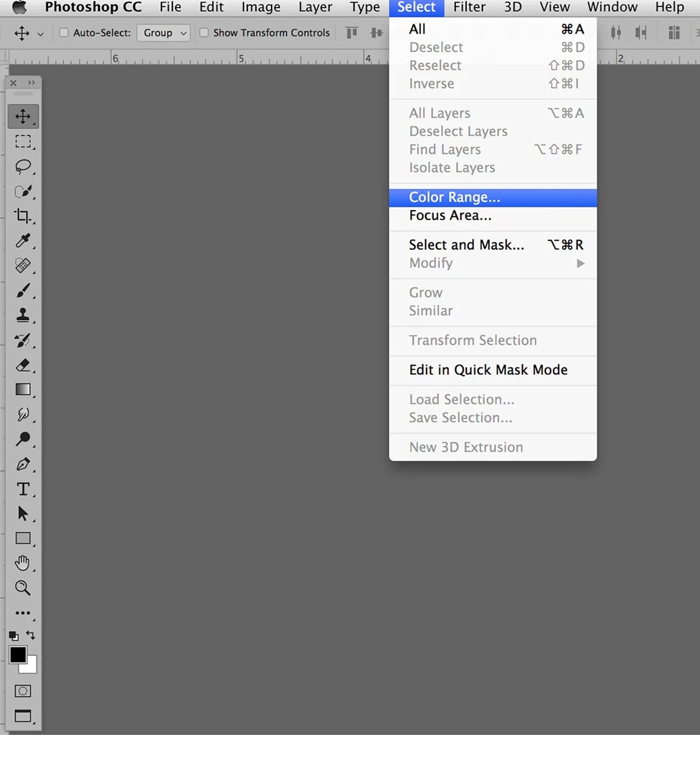Open the Photoshop CC application menu
The width and height of the screenshot is (700, 768).
point(93,7)
